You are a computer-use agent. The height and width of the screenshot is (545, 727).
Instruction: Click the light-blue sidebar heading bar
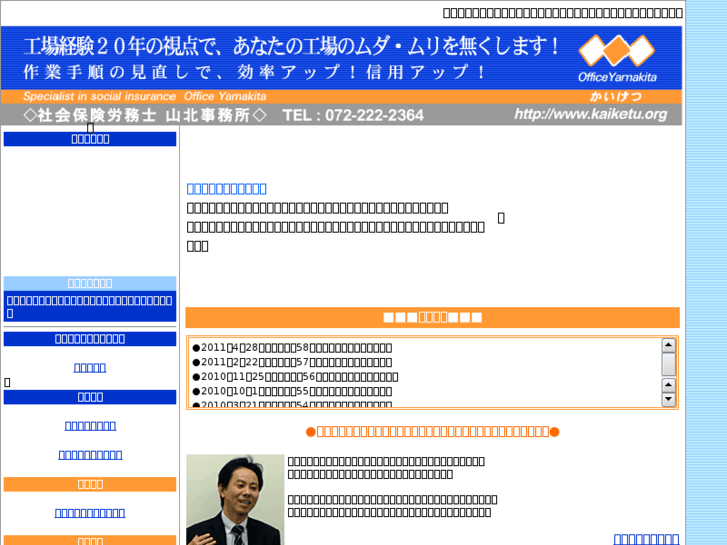90,283
